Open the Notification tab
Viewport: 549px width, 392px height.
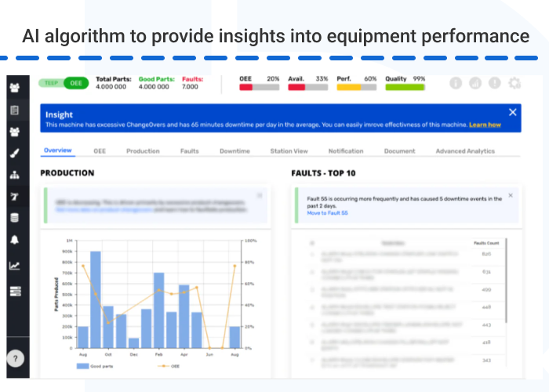pos(346,151)
